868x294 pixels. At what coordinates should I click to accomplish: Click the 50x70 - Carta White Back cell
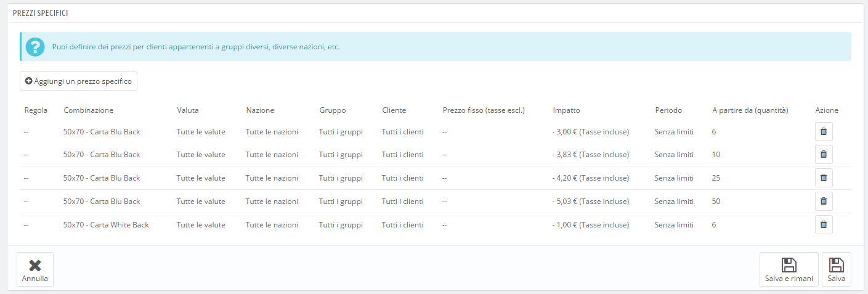click(106, 225)
